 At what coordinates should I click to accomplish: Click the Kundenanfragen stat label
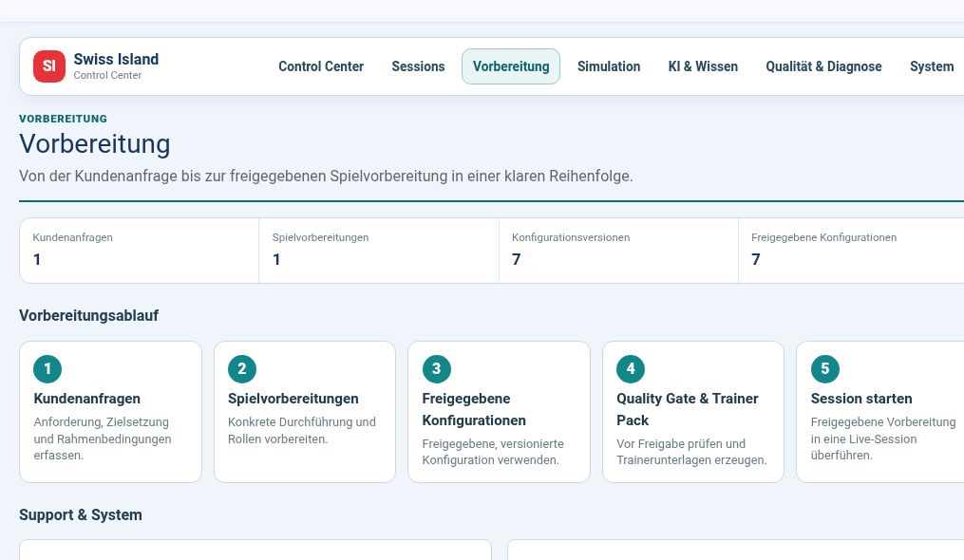click(72, 237)
